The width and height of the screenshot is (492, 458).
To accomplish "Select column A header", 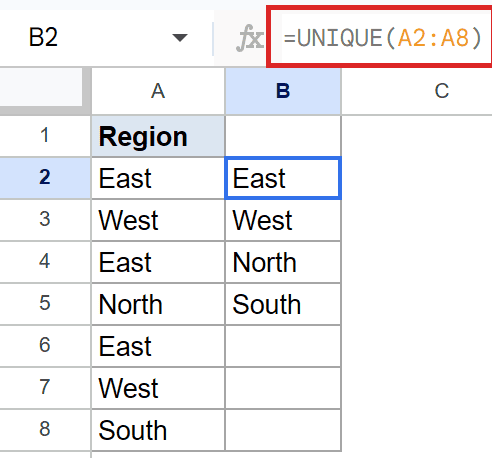I will point(158,91).
